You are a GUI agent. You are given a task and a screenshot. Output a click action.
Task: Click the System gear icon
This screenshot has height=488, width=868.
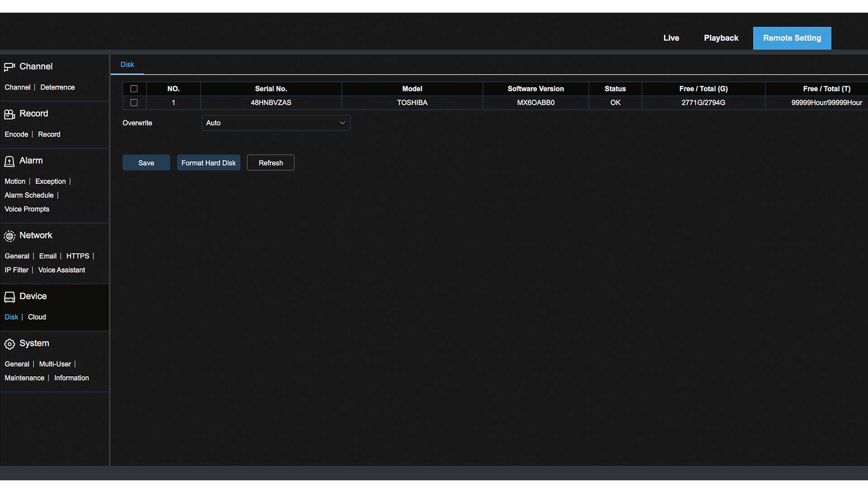click(9, 344)
